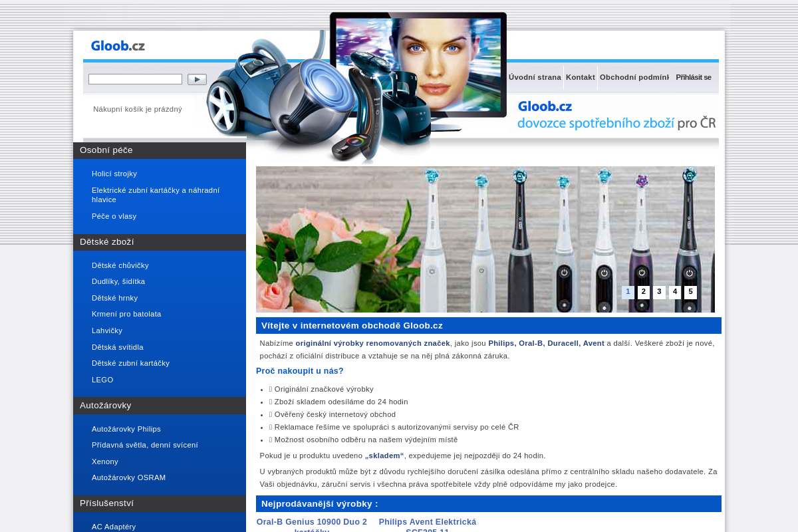Click the Gloob.cz logo in header
This screenshot has height=532, width=798.
pyautogui.click(x=118, y=46)
